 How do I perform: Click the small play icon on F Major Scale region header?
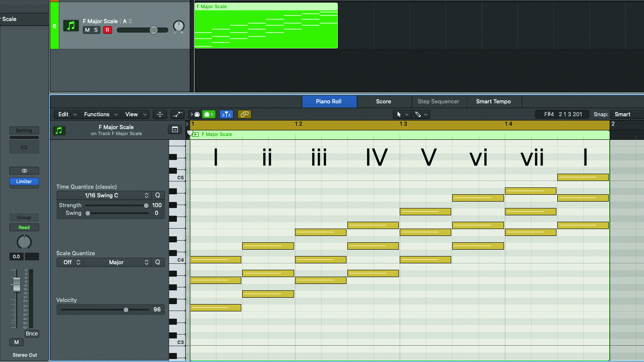[x=196, y=134]
